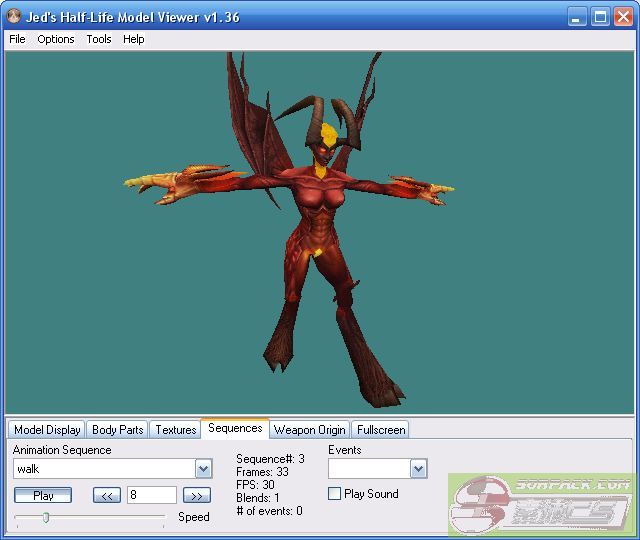The width and height of the screenshot is (640, 540).
Task: Open the Help menu
Action: [x=134, y=39]
